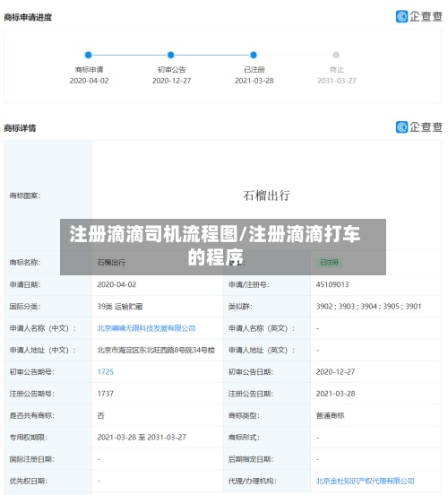Image resolution: width=448 pixels, height=495 pixels.
Task: Click date 2020-04-02 under 商标申请 in timeline
Action: pos(89,81)
